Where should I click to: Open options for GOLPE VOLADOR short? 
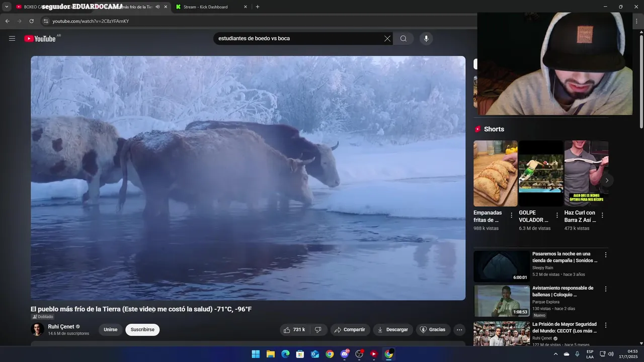click(x=557, y=215)
